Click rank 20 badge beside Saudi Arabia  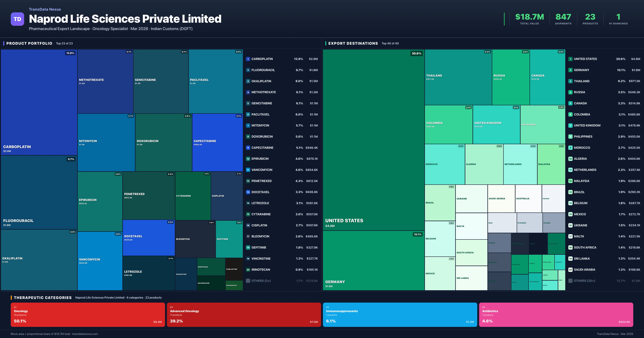click(570, 270)
